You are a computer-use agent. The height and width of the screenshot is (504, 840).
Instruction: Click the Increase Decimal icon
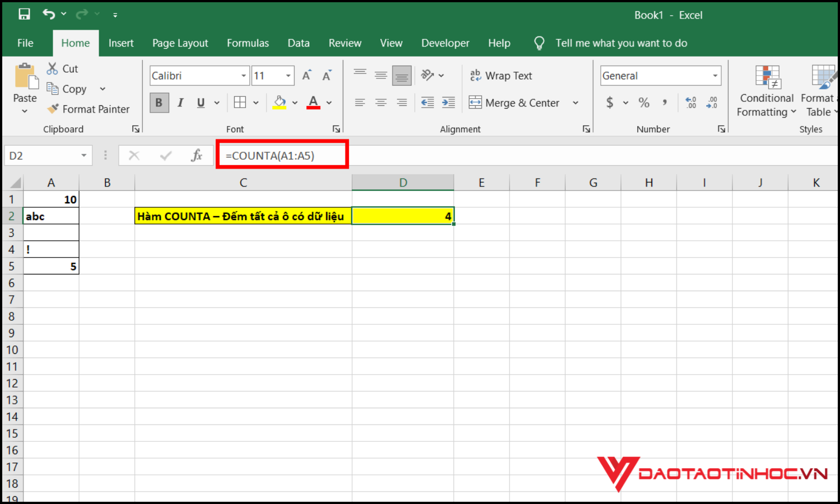[x=691, y=102]
